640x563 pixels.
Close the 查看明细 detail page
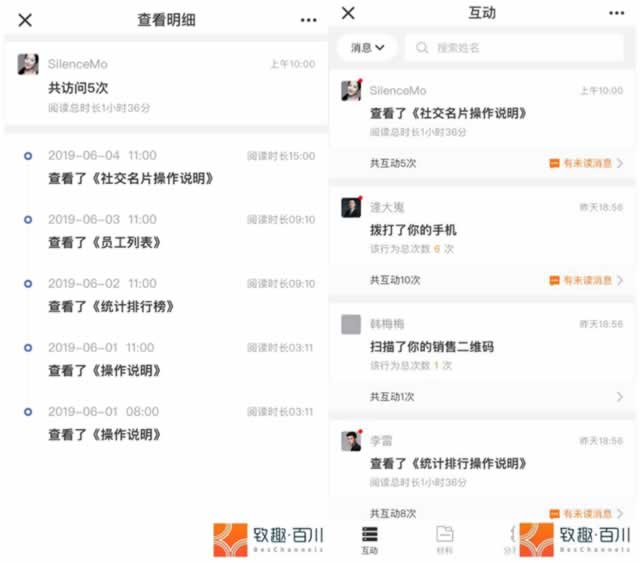(x=25, y=20)
